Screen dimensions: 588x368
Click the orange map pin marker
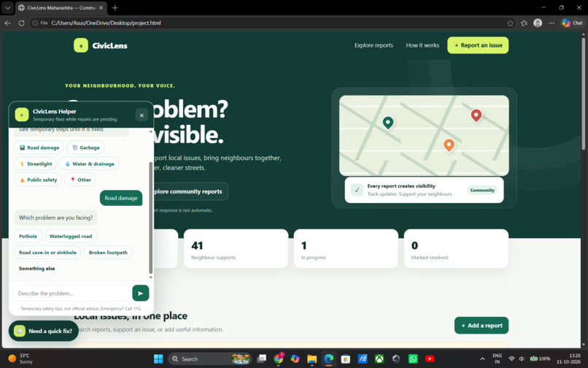point(449,145)
